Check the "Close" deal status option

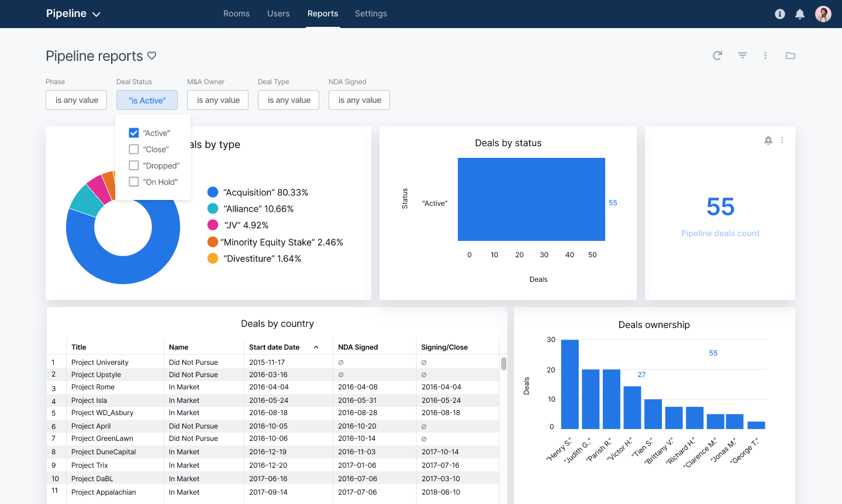tap(134, 149)
